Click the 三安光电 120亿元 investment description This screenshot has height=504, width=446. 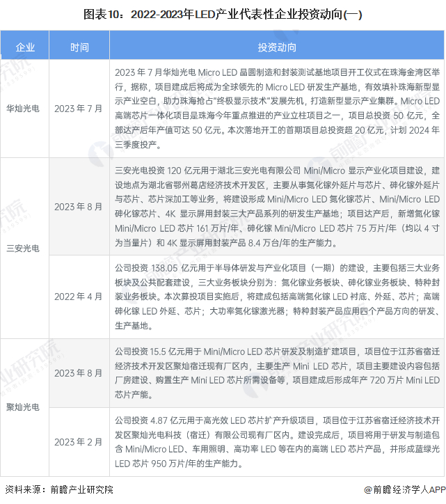click(277, 207)
